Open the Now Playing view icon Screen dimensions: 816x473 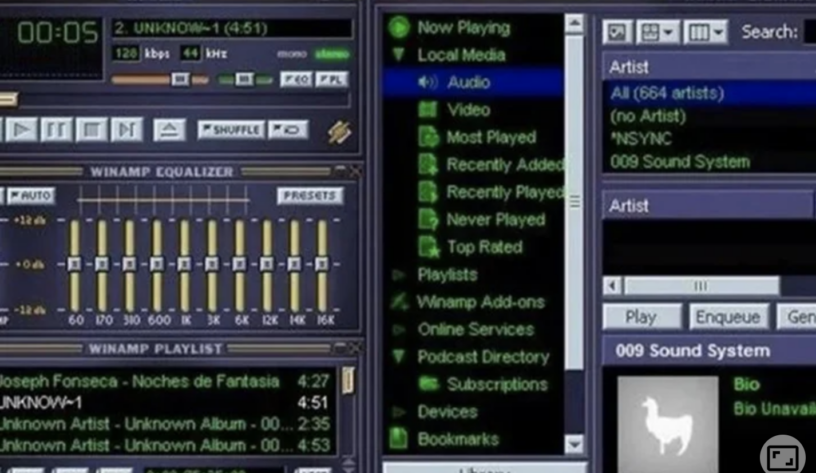click(400, 28)
